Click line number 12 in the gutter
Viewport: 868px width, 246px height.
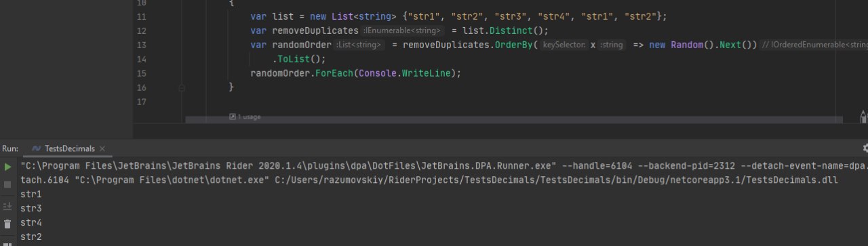141,30
